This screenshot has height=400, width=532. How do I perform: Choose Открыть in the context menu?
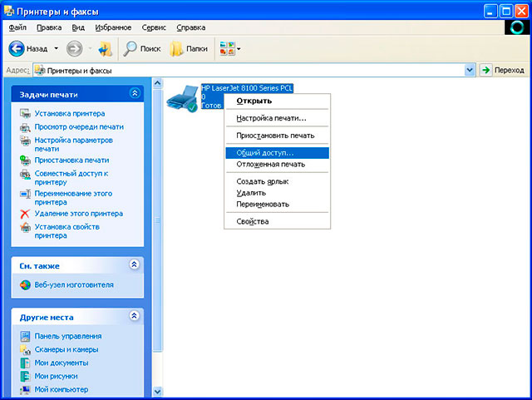coord(277,101)
